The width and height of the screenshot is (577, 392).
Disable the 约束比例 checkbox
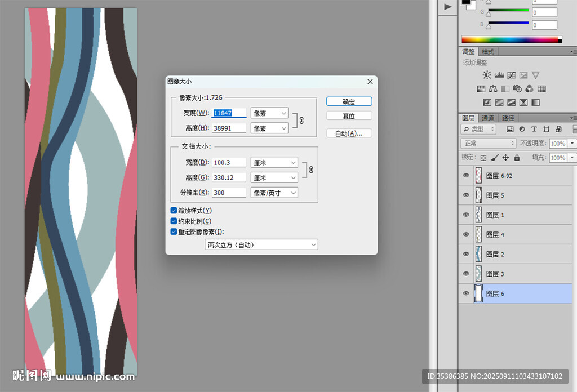[x=174, y=221]
